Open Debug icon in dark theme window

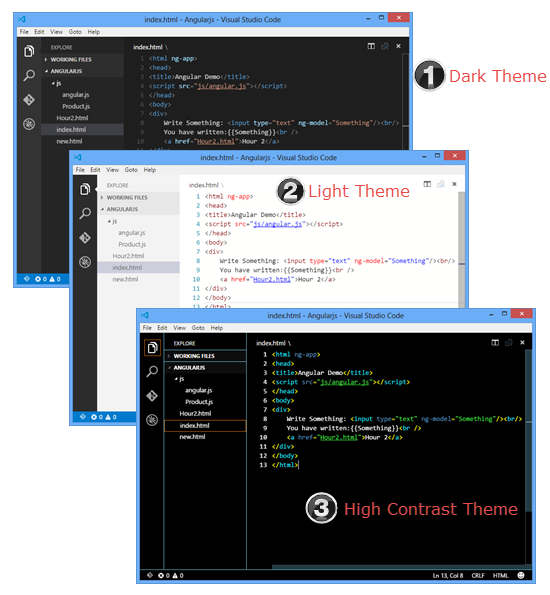pyautogui.click(x=29, y=124)
